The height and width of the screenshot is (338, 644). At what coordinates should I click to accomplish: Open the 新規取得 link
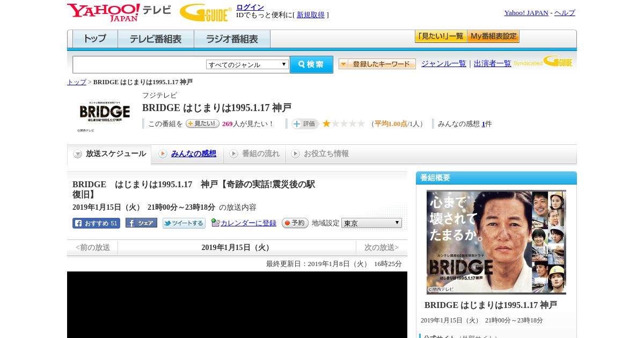click(311, 15)
